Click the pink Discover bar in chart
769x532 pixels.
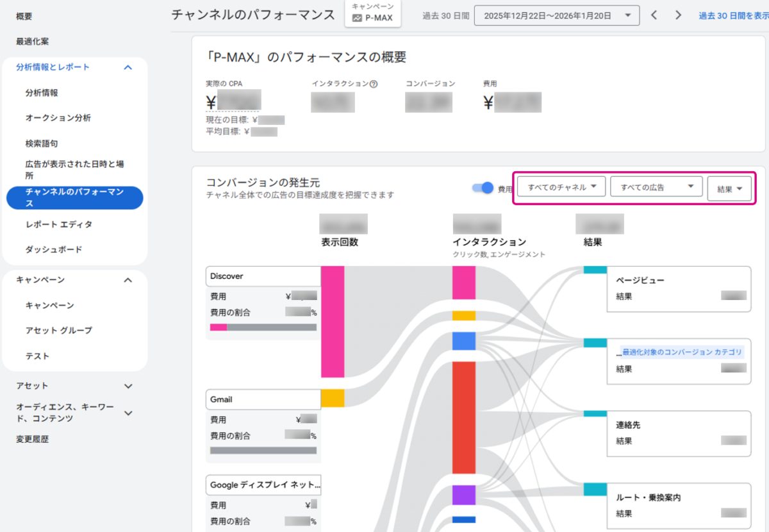(x=333, y=322)
